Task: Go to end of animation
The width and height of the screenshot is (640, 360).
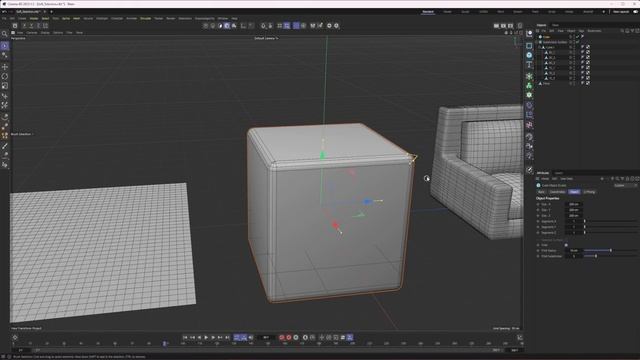Action: [227, 338]
